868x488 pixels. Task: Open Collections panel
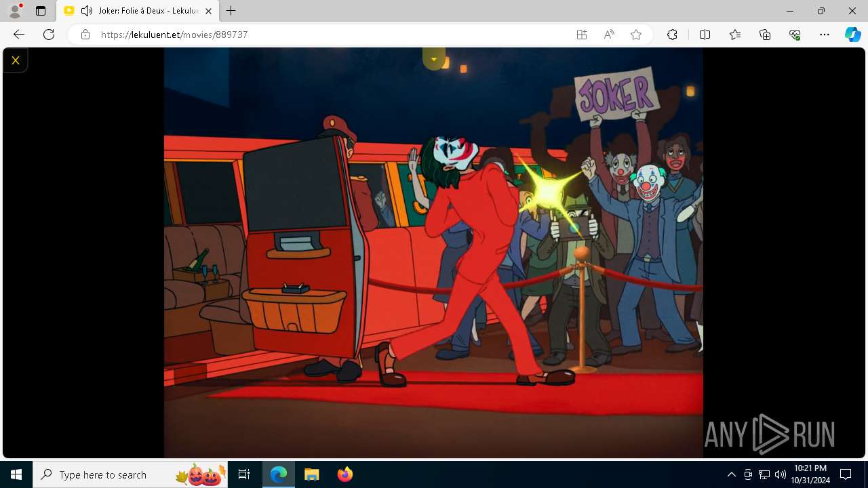tap(765, 35)
